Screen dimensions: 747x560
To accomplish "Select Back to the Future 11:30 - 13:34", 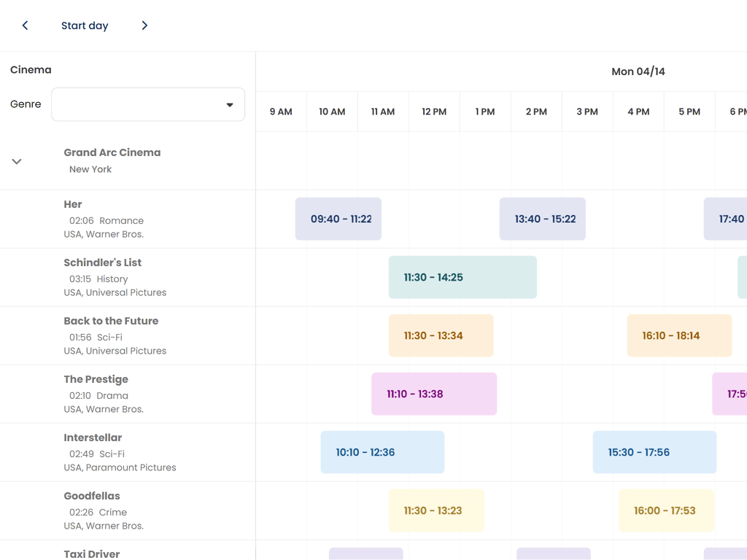I will tap(441, 335).
